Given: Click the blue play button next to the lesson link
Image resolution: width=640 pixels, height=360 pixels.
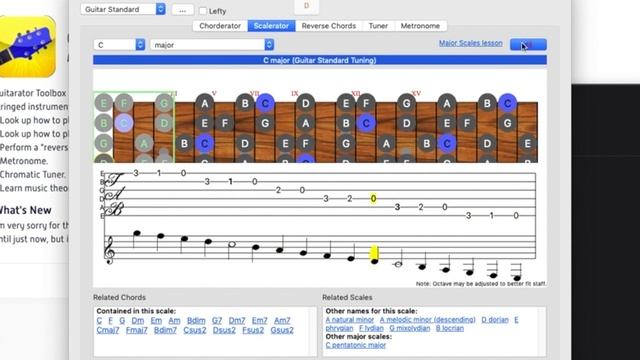Looking at the screenshot, I should point(528,44).
